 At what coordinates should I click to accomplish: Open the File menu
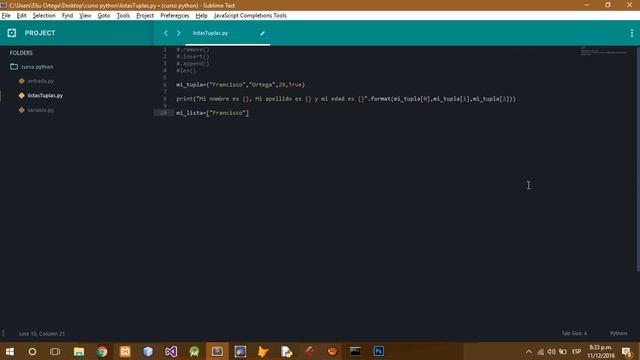(6, 16)
